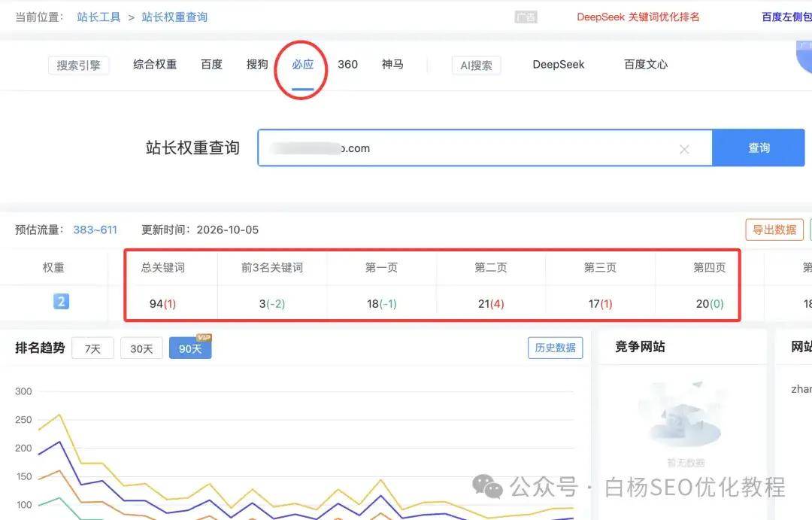Select the 90天 VIP trend range
This screenshot has width=812, height=520.
point(190,348)
